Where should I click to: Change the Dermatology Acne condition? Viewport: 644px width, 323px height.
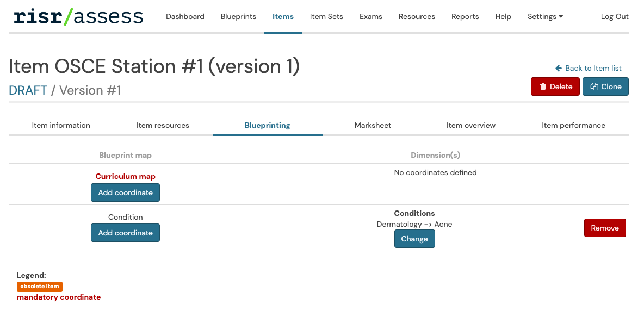[x=414, y=239]
